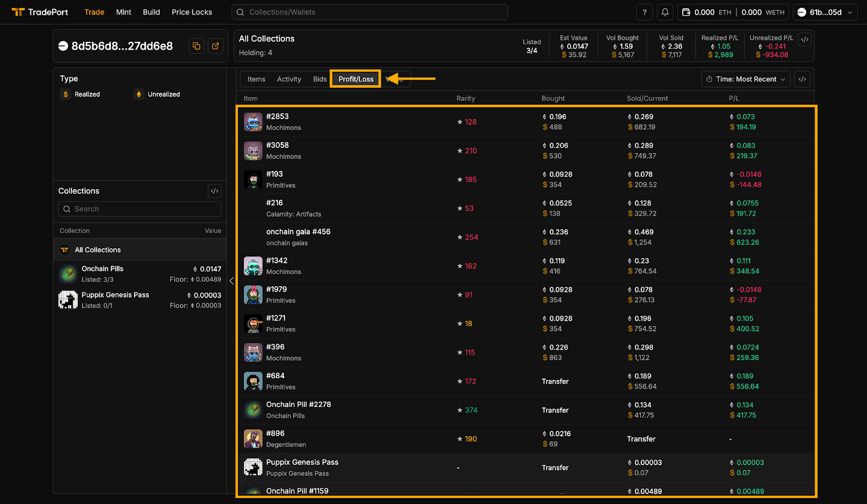This screenshot has height=504, width=867.
Task: Click Mochimons #1342 thumbnail
Action: point(253,266)
